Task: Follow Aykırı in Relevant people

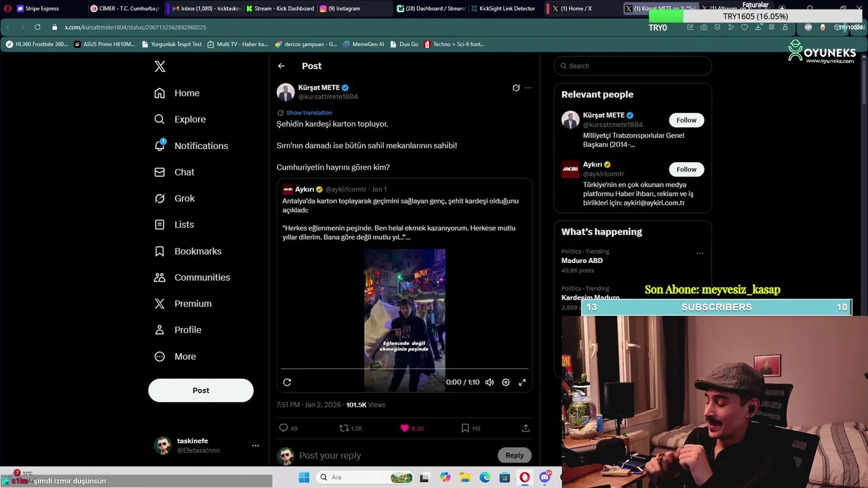Action: click(x=686, y=169)
